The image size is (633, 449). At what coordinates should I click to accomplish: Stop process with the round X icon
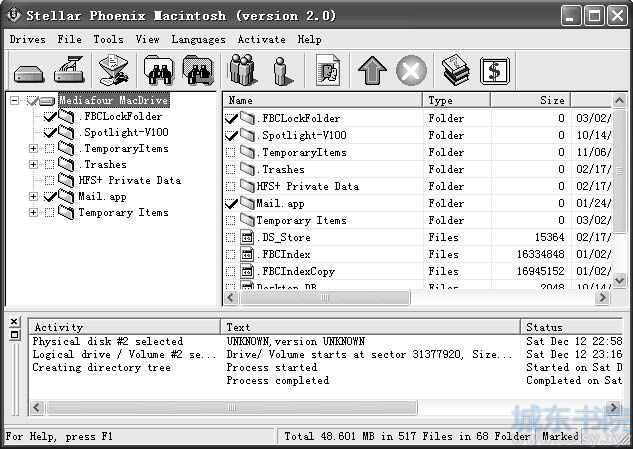[411, 71]
